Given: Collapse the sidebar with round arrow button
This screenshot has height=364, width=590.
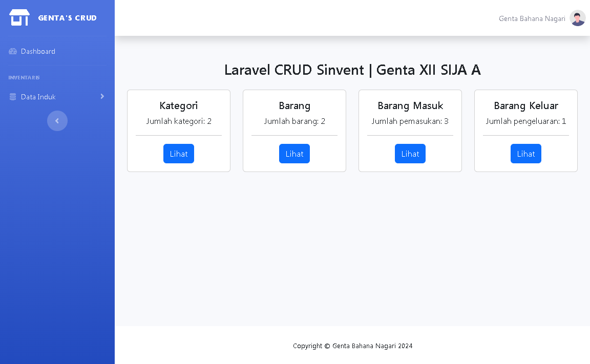Looking at the screenshot, I should [x=57, y=121].
